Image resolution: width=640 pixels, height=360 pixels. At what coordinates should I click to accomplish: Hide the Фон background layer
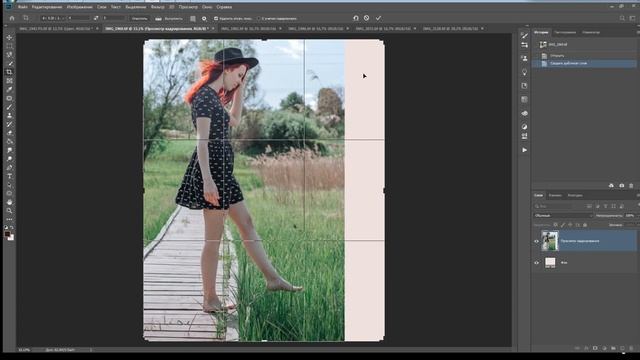536,263
